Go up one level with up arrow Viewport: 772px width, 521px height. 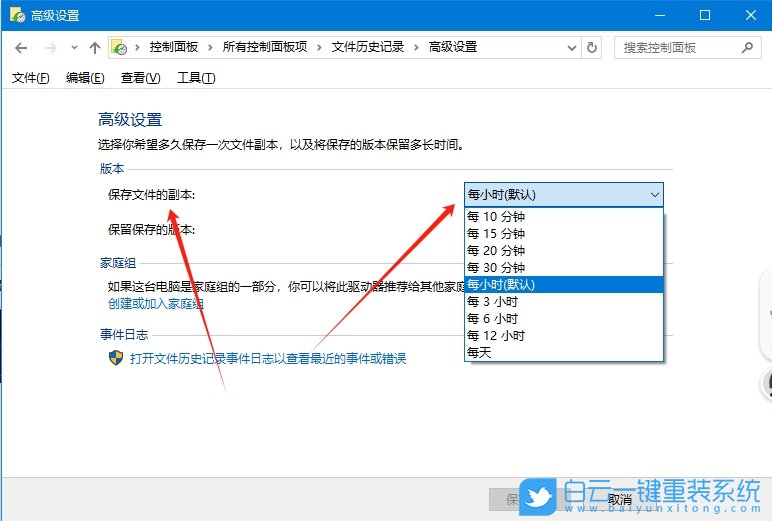click(x=95, y=48)
